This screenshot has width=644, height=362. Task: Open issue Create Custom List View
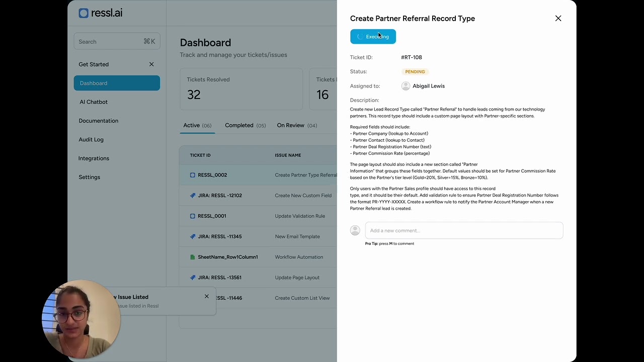tap(302, 298)
